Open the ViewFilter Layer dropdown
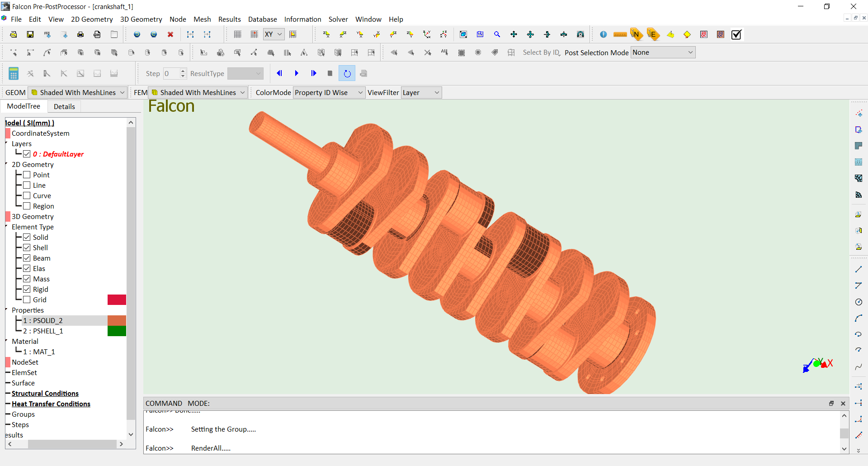The height and width of the screenshot is (466, 868). coord(421,92)
